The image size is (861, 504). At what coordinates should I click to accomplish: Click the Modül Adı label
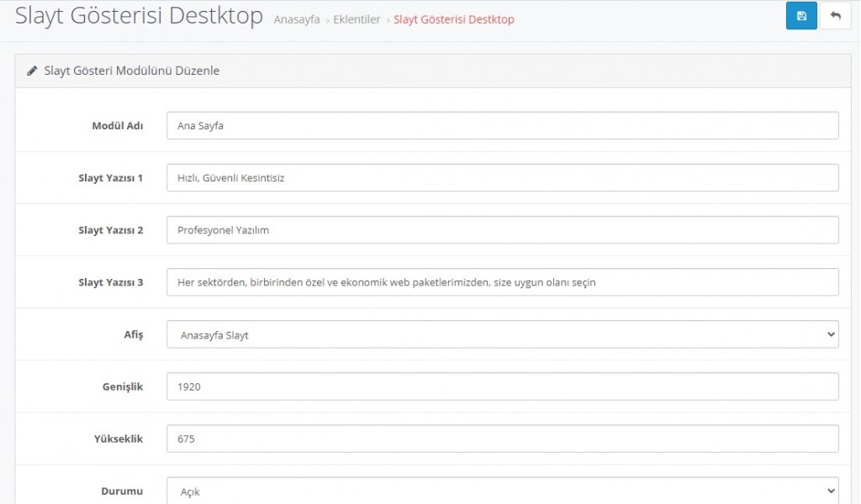coord(117,126)
